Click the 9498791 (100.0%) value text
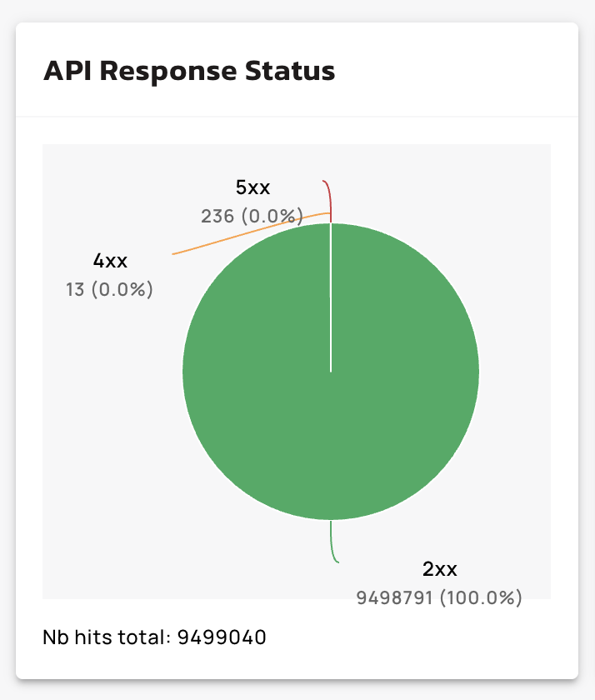This screenshot has width=595, height=700. point(439,597)
